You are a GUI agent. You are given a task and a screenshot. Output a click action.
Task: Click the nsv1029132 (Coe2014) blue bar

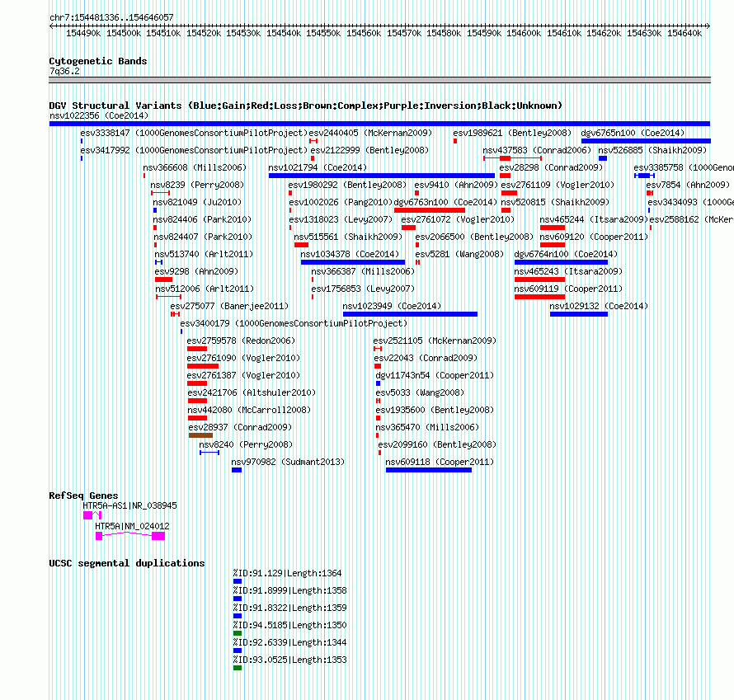(579, 314)
